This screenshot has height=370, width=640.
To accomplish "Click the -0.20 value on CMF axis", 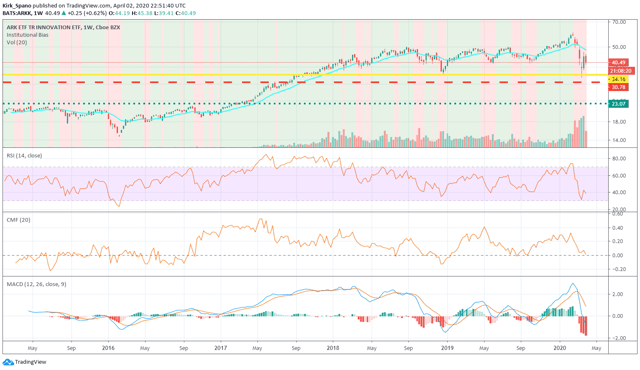I will click(618, 269).
